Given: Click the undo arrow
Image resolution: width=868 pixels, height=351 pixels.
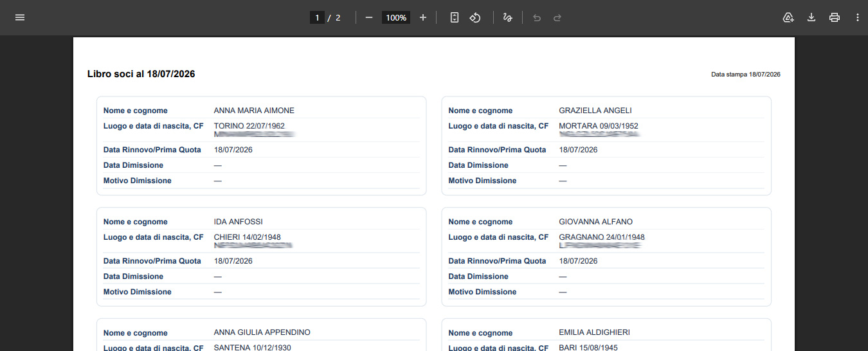Looking at the screenshot, I should [537, 17].
